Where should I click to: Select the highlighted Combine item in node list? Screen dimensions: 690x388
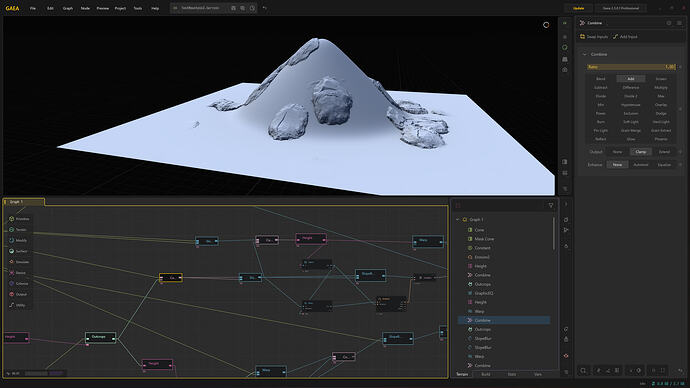click(x=504, y=320)
